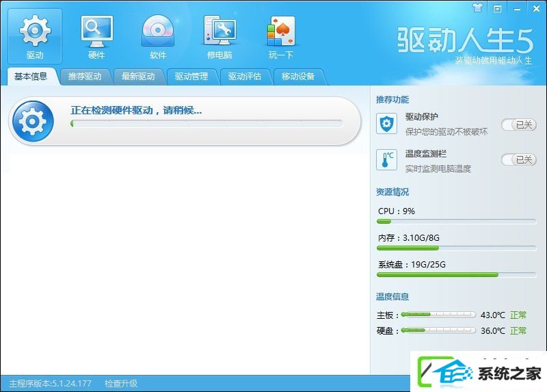Image resolution: width=547 pixels, height=392 pixels.
Task: Click the skin shirt icon in title bar
Action: 477,8
